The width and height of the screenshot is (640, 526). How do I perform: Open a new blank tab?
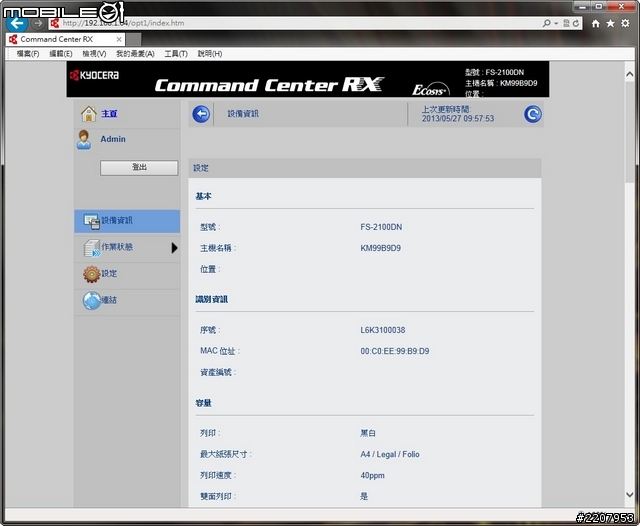133,40
